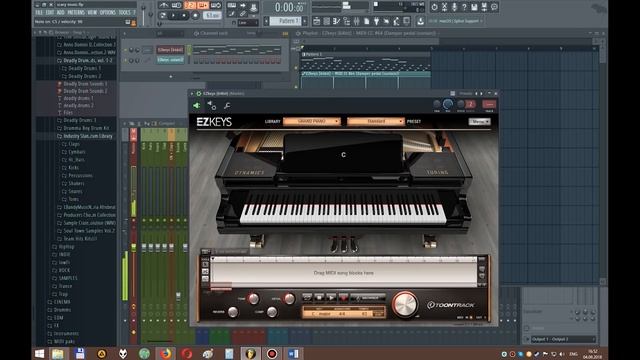Screen dimensions: 640x360
Task: Click the undo history power icon
Action: tap(434, 7)
